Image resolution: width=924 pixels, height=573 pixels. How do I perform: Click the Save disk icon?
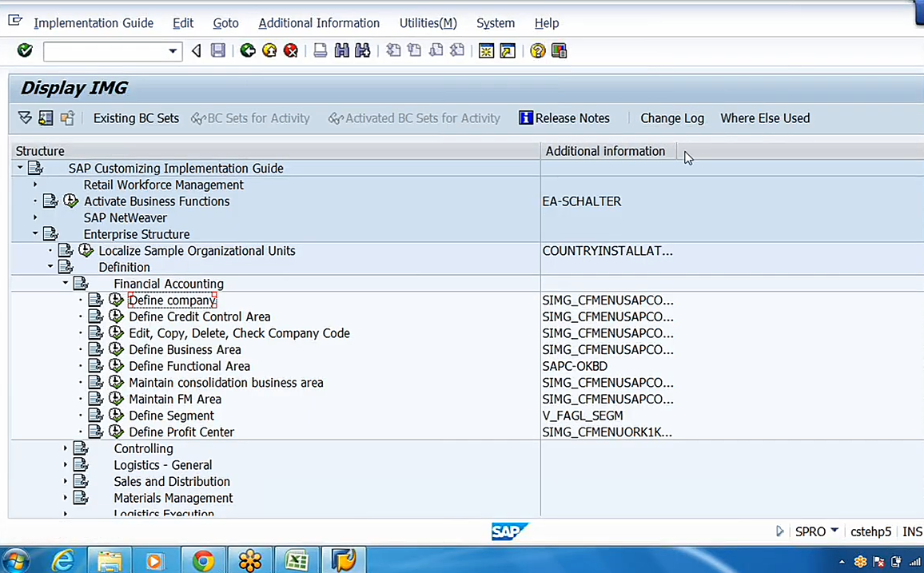(218, 50)
